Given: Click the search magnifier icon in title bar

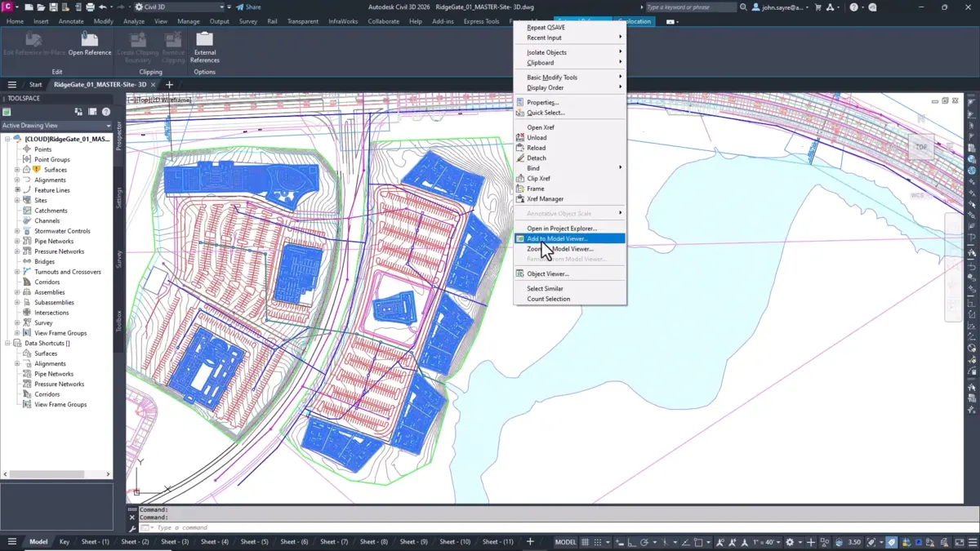Looking at the screenshot, I should click(x=743, y=7).
